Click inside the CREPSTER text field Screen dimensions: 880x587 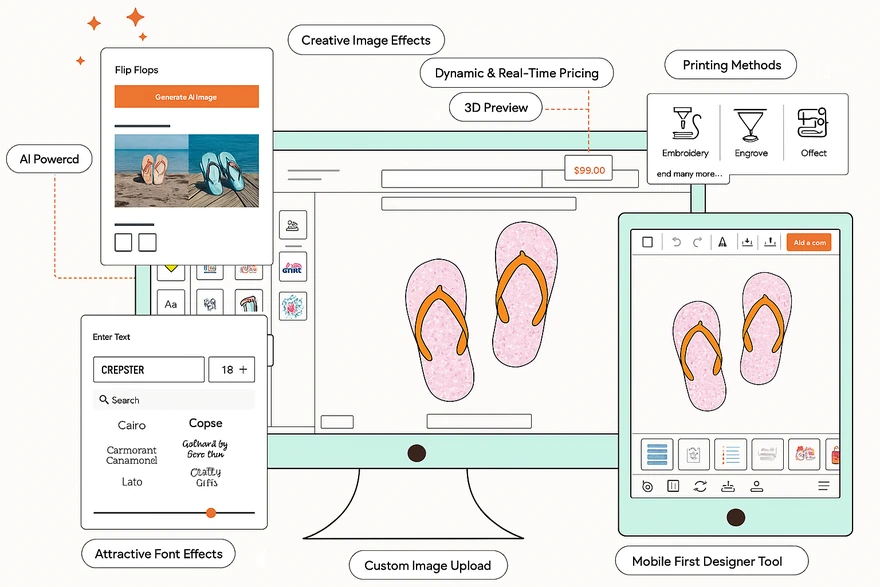pos(148,369)
